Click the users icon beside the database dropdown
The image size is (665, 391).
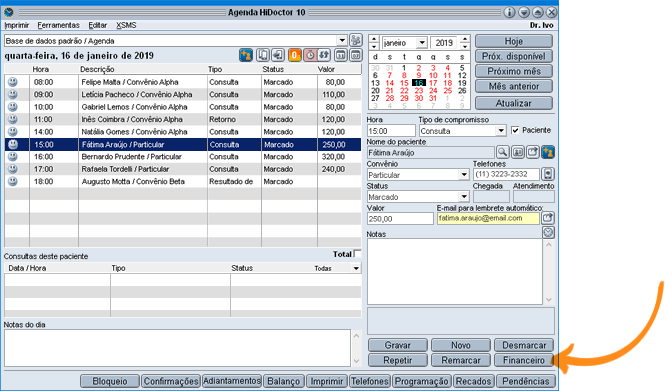click(x=356, y=40)
